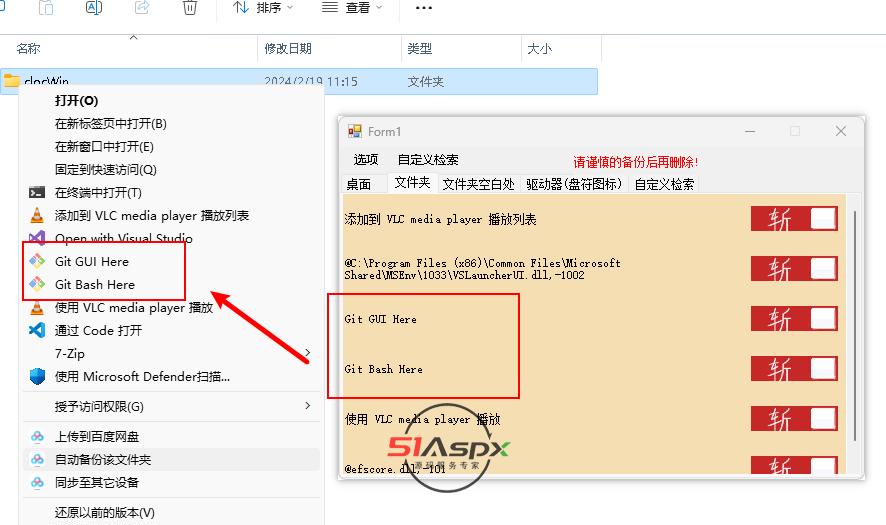
Task: Choose 打开(O) in context menu
Action: [x=76, y=101]
